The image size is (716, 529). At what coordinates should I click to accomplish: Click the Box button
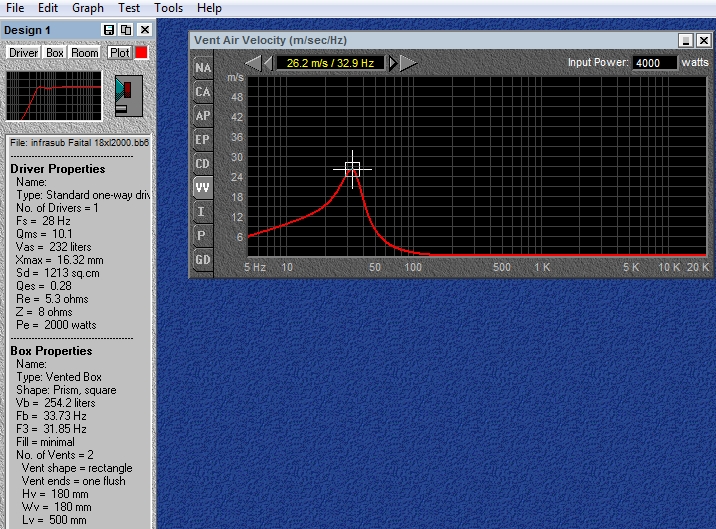point(55,53)
